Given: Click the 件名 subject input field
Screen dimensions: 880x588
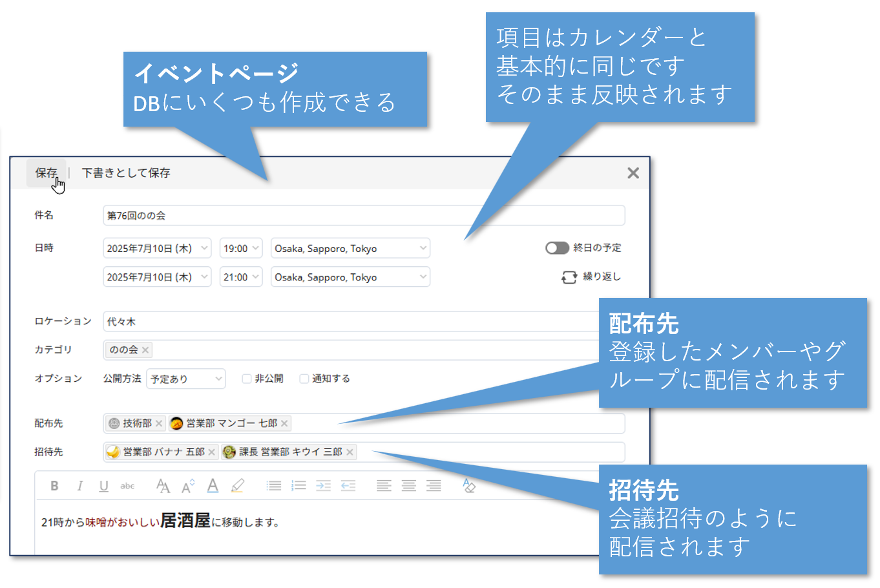Looking at the screenshot, I should (x=363, y=215).
